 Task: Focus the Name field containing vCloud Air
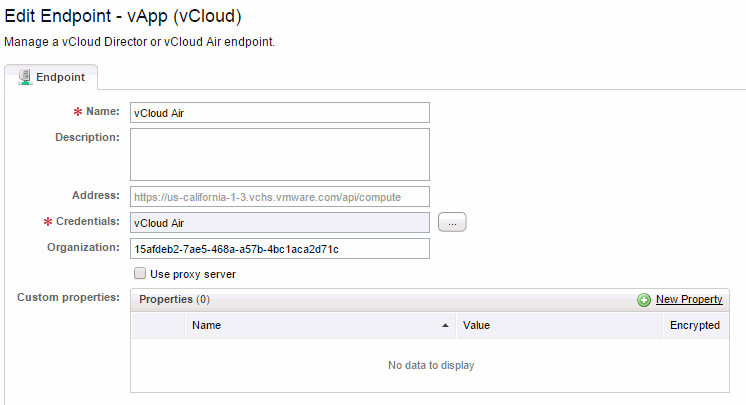[279, 112]
